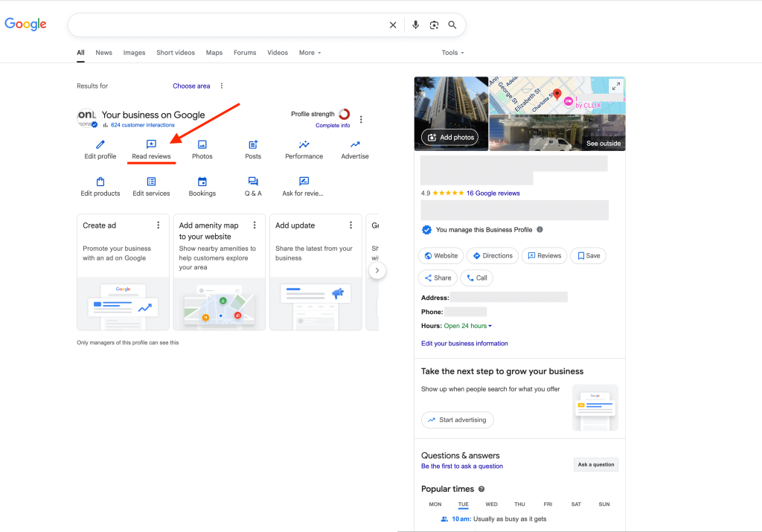The image size is (762, 532).
Task: Switch to the Images tab
Action: 134,53
